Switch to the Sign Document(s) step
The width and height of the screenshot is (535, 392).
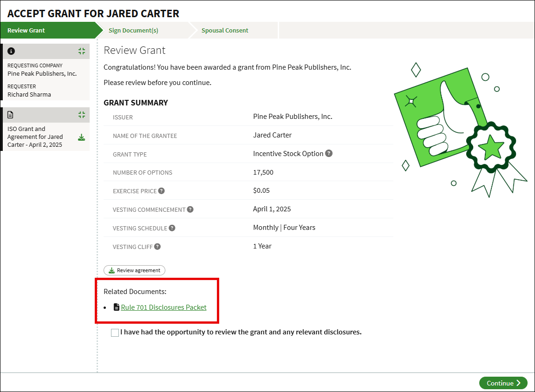(x=133, y=31)
